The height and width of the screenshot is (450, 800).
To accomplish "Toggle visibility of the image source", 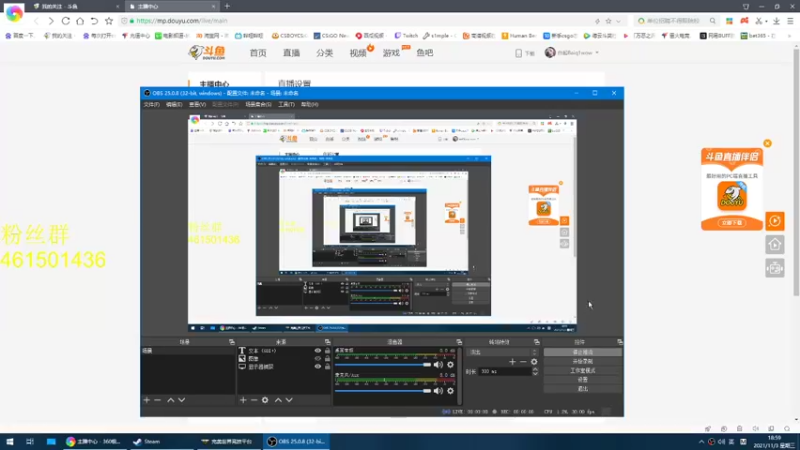I will tap(318, 359).
